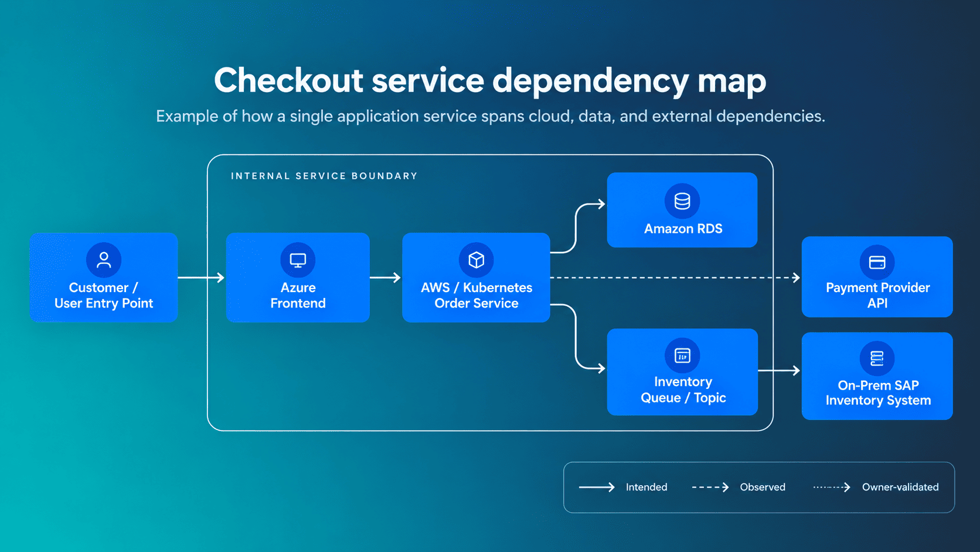Select the dashed arrow sample beside Observed

710,487
